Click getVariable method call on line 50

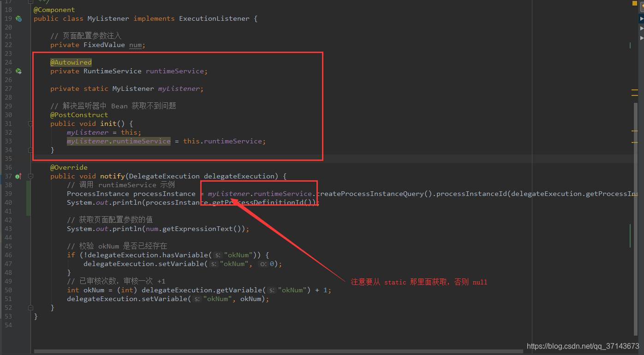[239, 290]
